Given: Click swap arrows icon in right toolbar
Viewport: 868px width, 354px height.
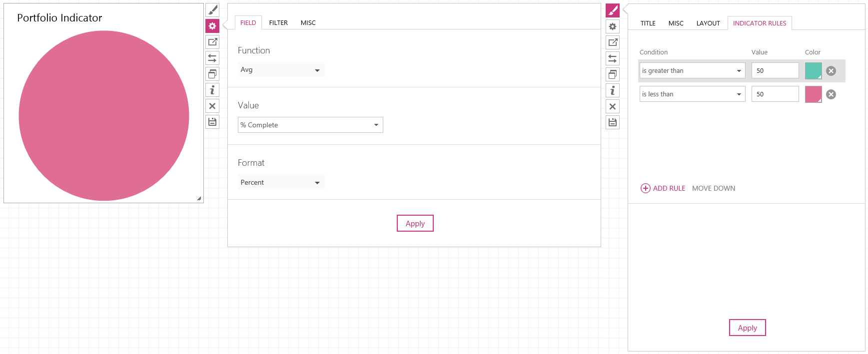Looking at the screenshot, I should point(613,58).
